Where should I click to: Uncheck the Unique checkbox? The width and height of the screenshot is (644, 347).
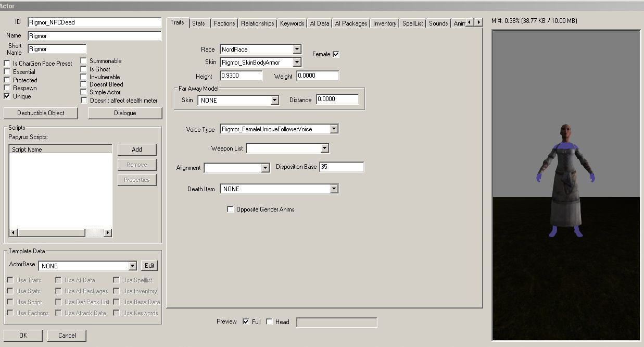point(7,96)
